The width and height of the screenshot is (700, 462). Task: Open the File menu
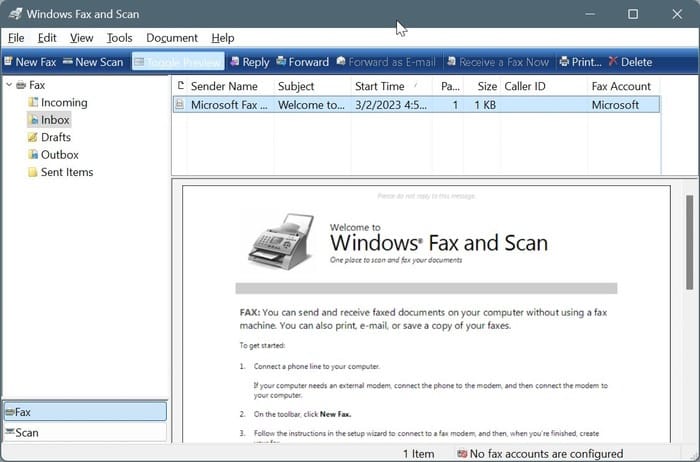16,38
